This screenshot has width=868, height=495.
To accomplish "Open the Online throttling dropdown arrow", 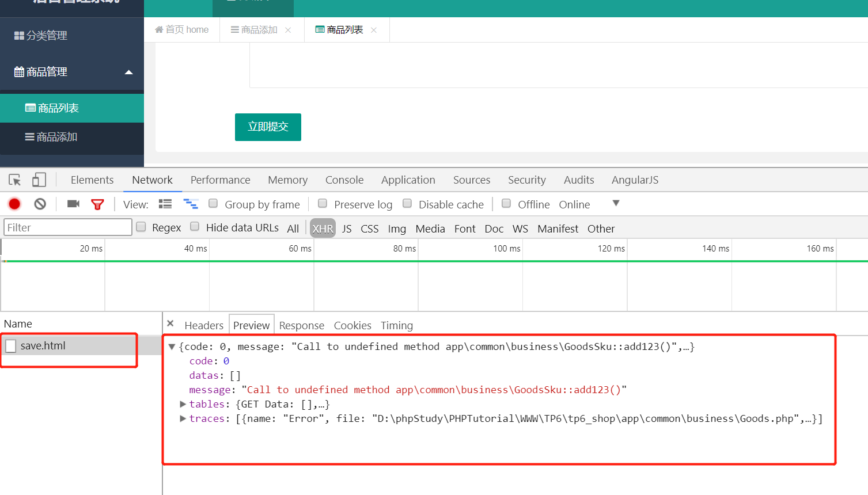I will click(616, 203).
